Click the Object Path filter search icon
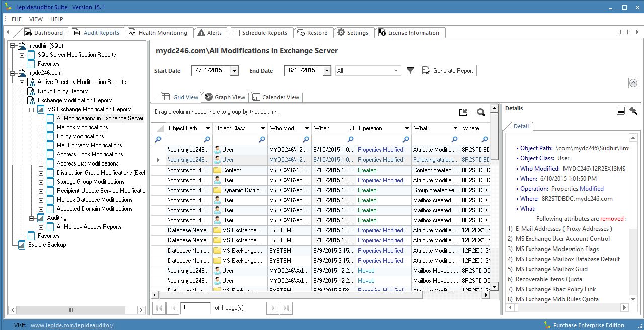644x330 pixels. 207,139
